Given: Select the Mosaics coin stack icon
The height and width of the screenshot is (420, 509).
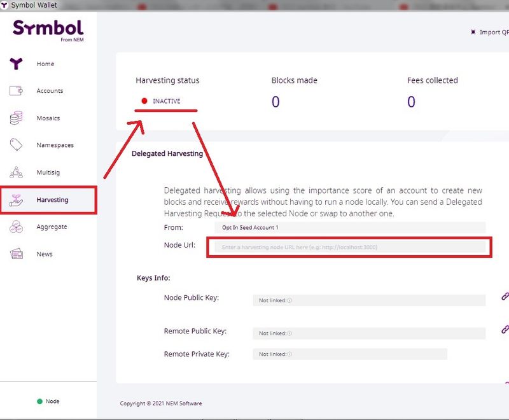Looking at the screenshot, I should (16, 118).
